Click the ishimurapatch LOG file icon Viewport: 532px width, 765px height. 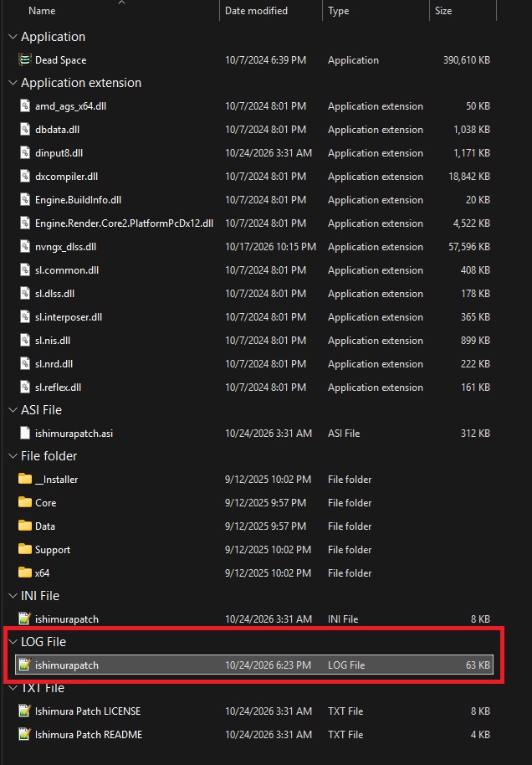pos(25,665)
